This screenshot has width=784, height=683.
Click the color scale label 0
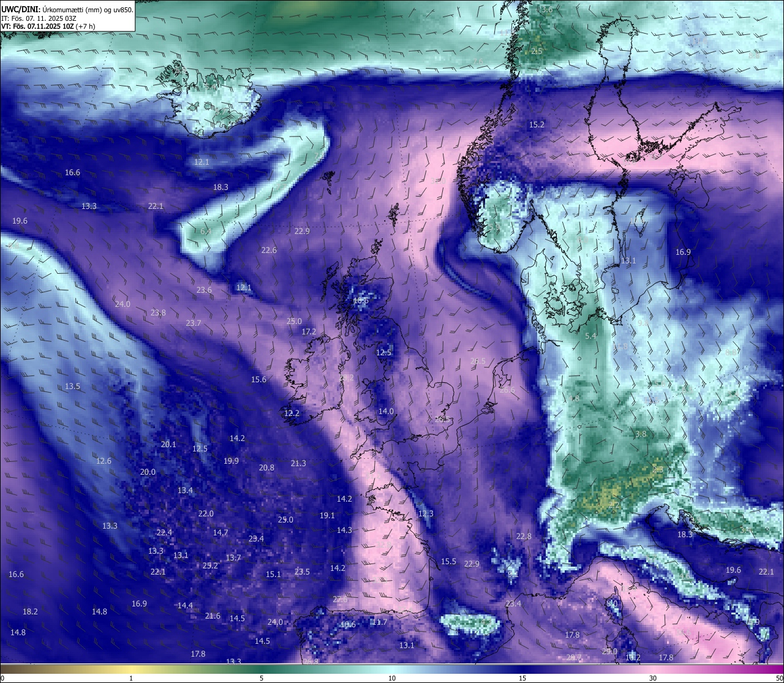[2, 678]
